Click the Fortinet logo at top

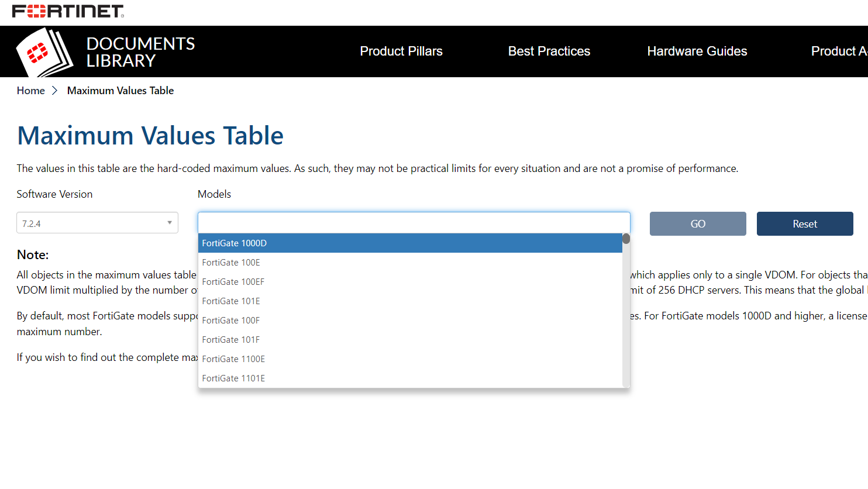[x=68, y=11]
